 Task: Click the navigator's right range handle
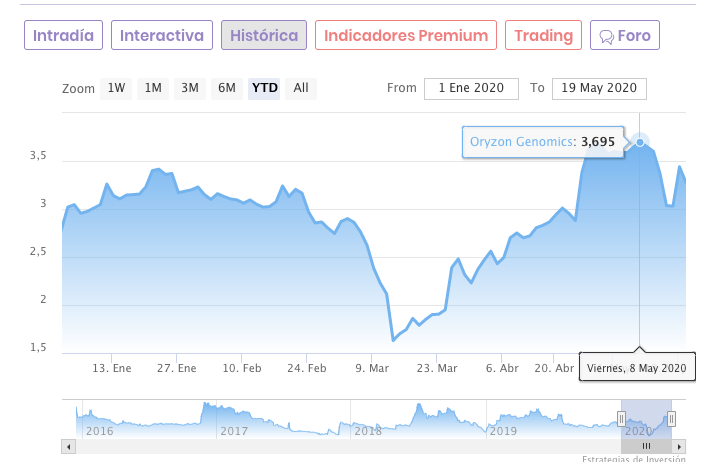(671, 419)
